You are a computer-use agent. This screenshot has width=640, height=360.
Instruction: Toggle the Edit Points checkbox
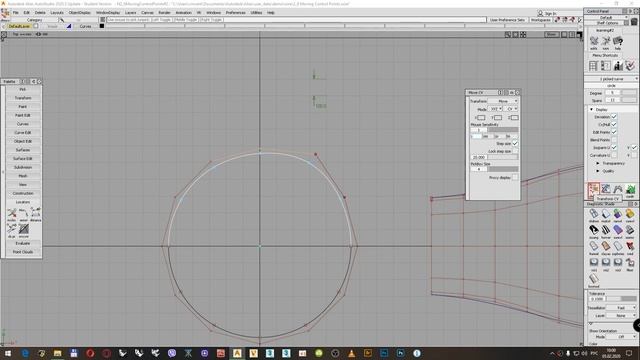click(x=614, y=132)
